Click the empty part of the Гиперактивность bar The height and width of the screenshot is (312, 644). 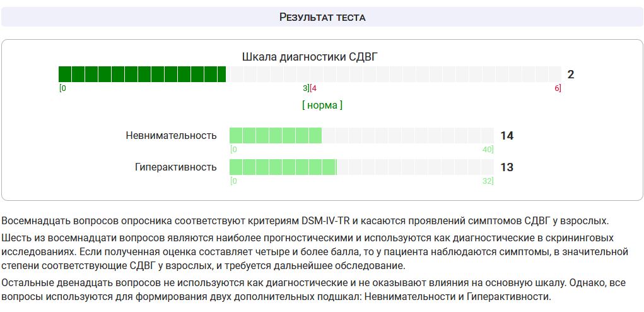tap(414, 167)
